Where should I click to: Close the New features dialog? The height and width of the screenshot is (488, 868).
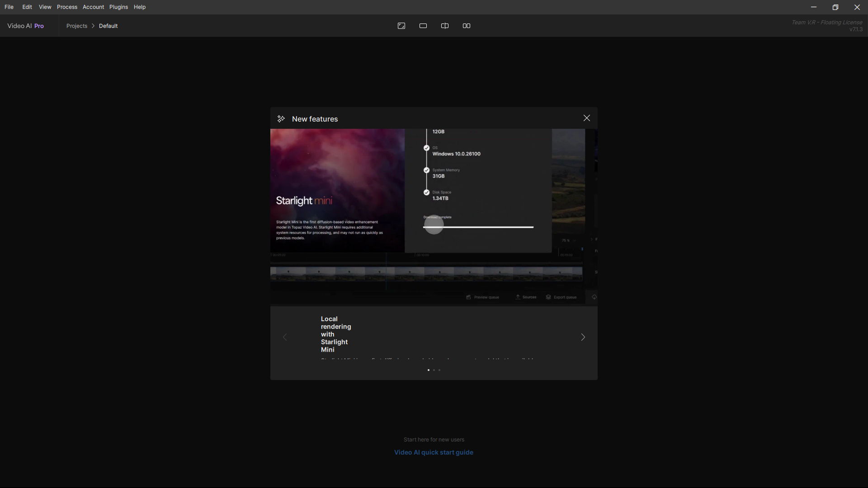point(587,118)
